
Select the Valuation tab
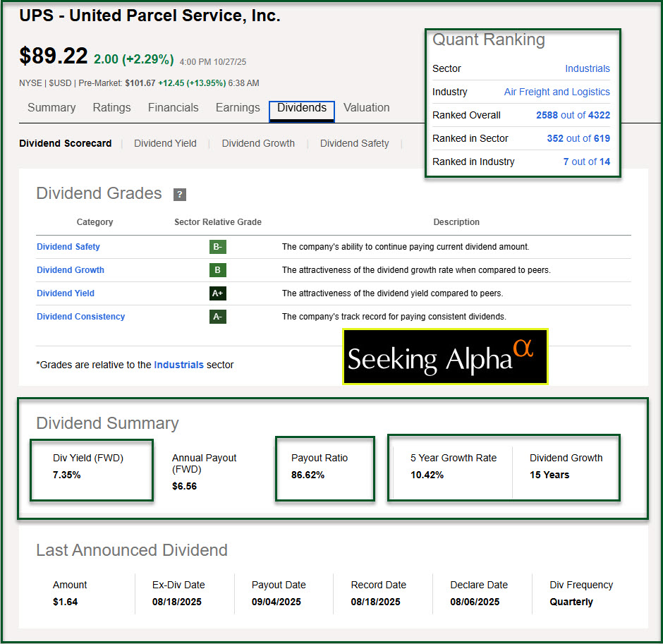pos(366,108)
